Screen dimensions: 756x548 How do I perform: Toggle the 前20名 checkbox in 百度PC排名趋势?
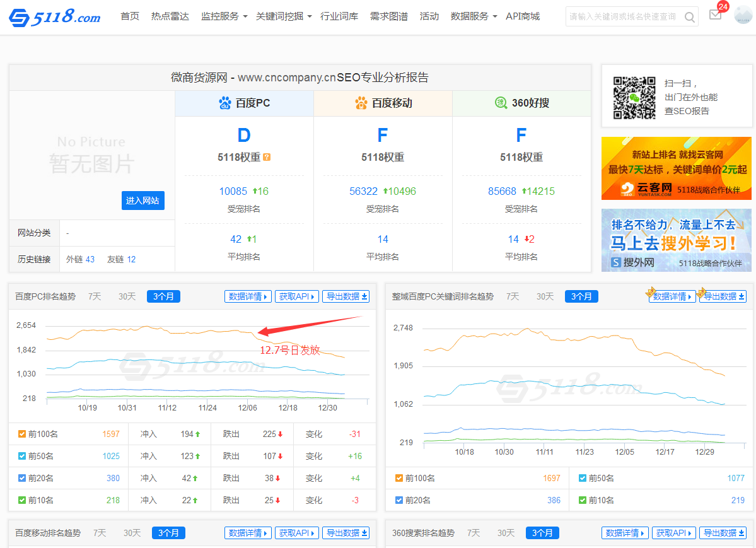point(21,478)
